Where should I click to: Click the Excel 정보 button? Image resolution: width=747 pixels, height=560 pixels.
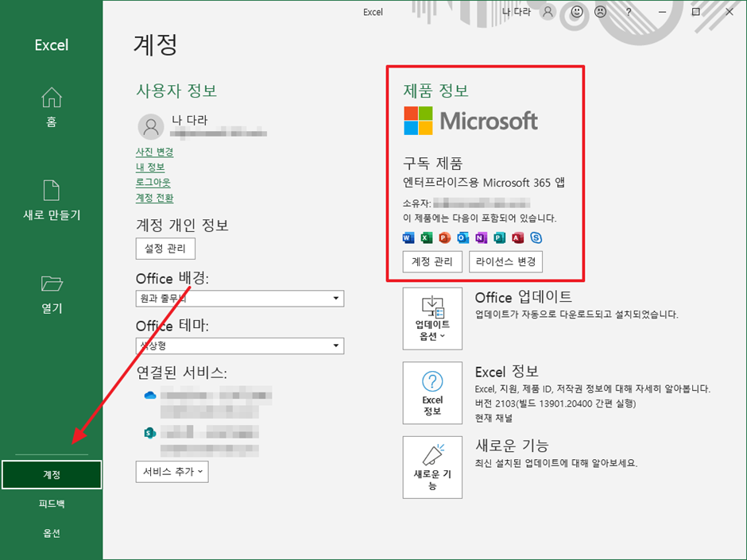[x=432, y=393]
